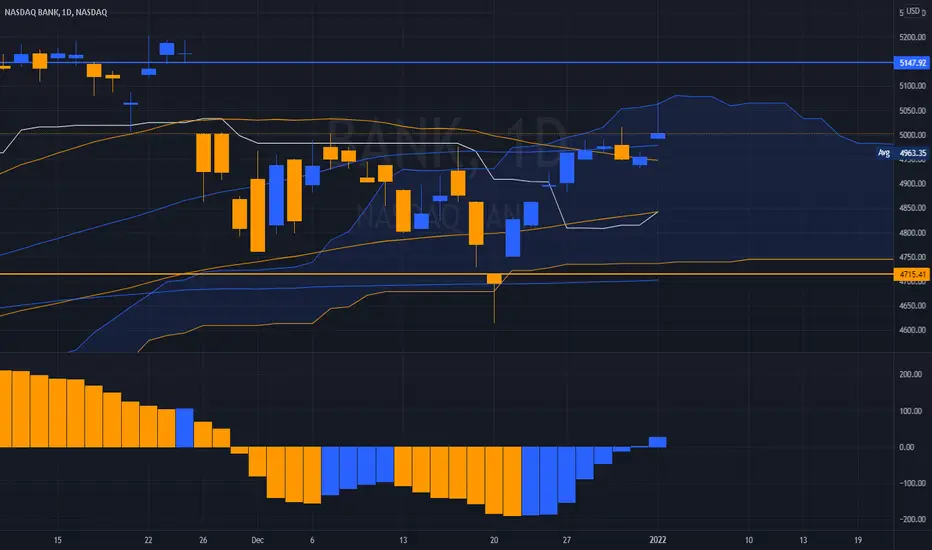Click the USD currency button
Screen dimensions: 932x550
point(912,12)
